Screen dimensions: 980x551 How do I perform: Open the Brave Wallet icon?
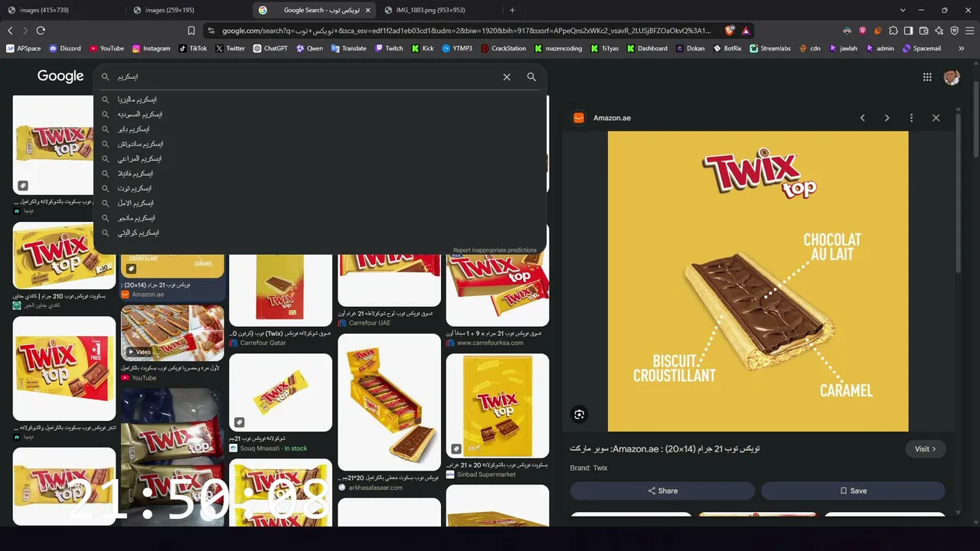923,31
